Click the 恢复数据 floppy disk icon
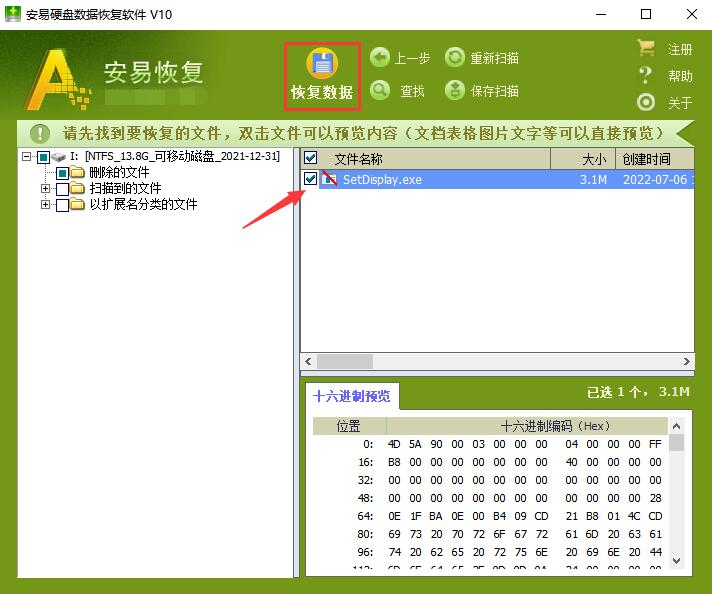 (x=322, y=63)
